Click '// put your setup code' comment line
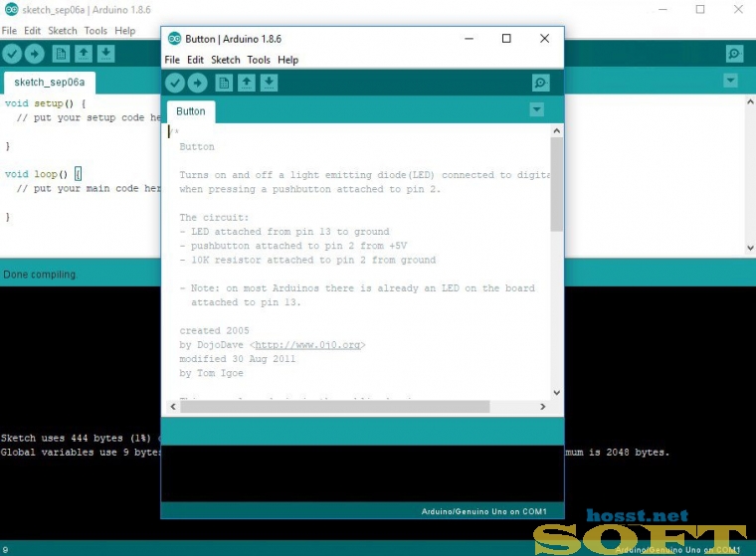Screen dimensions: 756x556 [89, 117]
